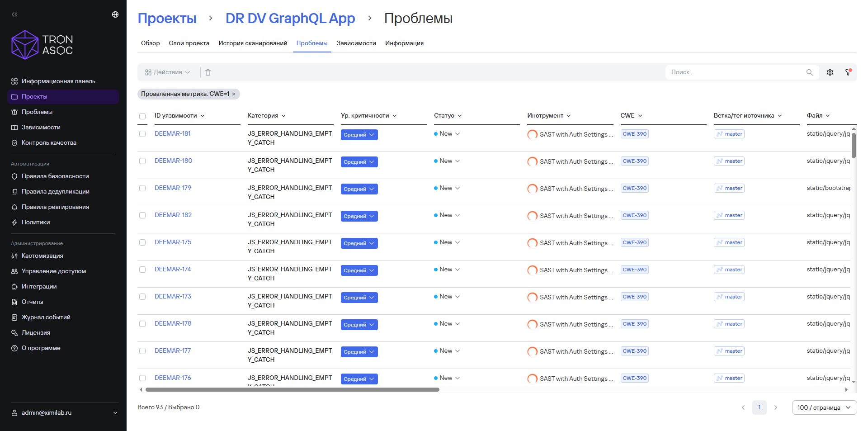Open the DEEMAR-179 vulnerability link
868x431 pixels.
point(173,188)
